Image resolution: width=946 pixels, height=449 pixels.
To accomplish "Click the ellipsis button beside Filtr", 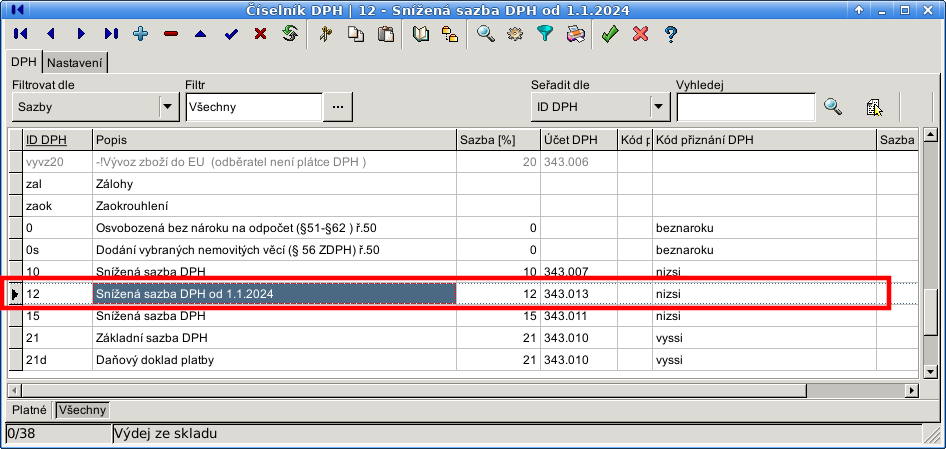I will tap(338, 106).
